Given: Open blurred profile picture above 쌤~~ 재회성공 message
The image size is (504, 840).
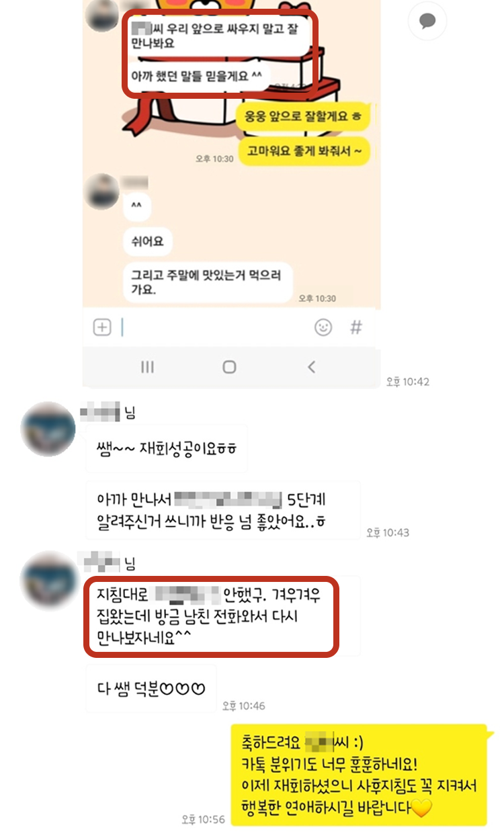Looking at the screenshot, I should click(x=48, y=429).
